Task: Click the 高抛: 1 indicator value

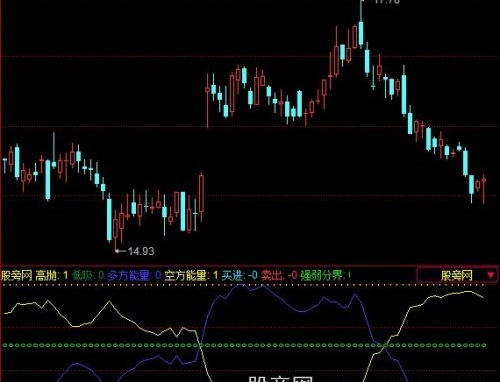Action: coord(52,275)
